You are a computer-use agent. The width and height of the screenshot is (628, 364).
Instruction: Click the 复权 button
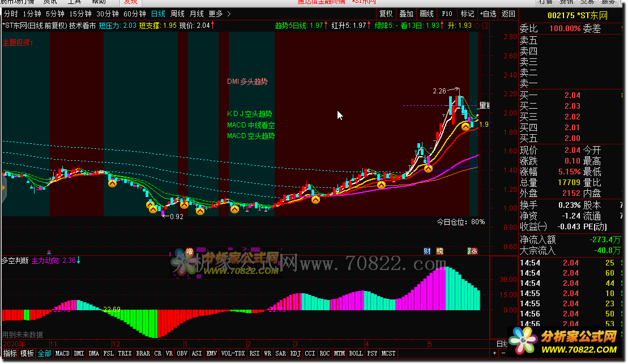[x=386, y=14]
